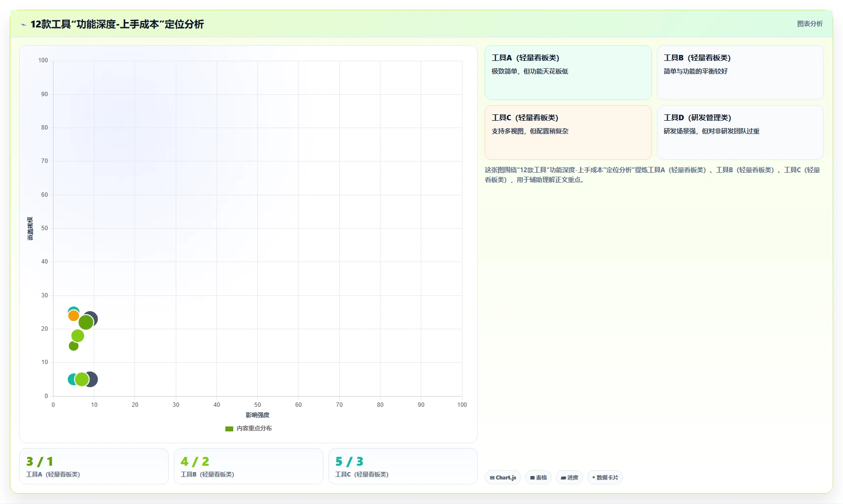Click the light green bubble in the bottom cluster
Image resolution: width=843 pixels, height=504 pixels.
[x=82, y=379]
